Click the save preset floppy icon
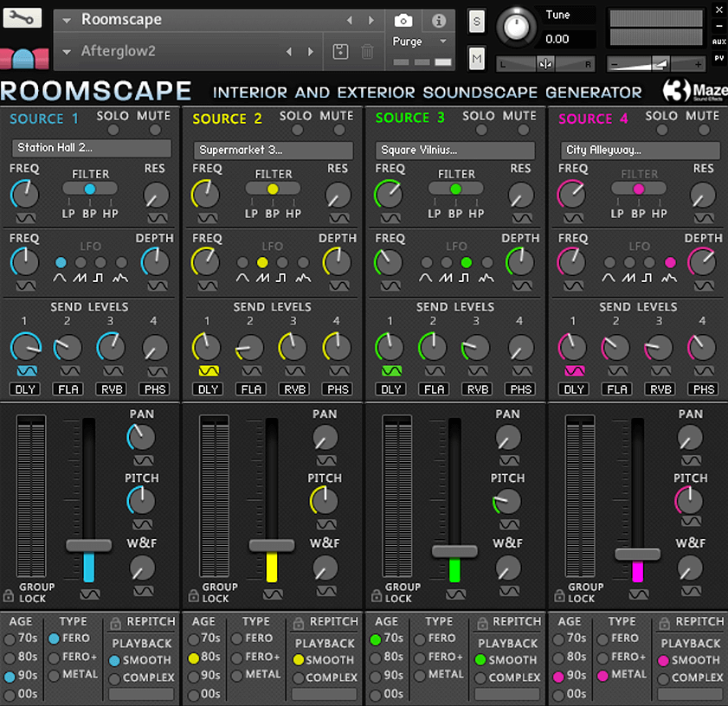Image resolution: width=728 pixels, height=706 pixels. pyautogui.click(x=340, y=52)
